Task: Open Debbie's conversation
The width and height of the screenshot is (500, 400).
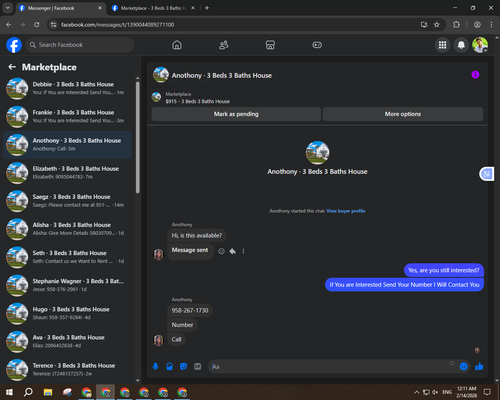Action: 68,89
